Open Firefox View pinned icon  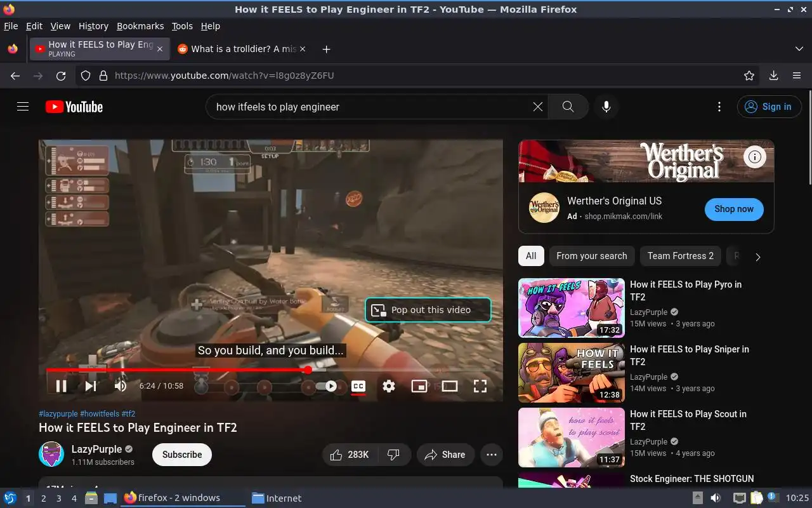[x=13, y=49]
